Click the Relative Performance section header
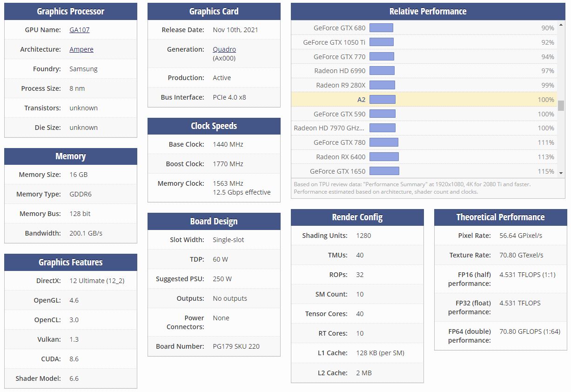The width and height of the screenshot is (571, 392). coord(428,12)
